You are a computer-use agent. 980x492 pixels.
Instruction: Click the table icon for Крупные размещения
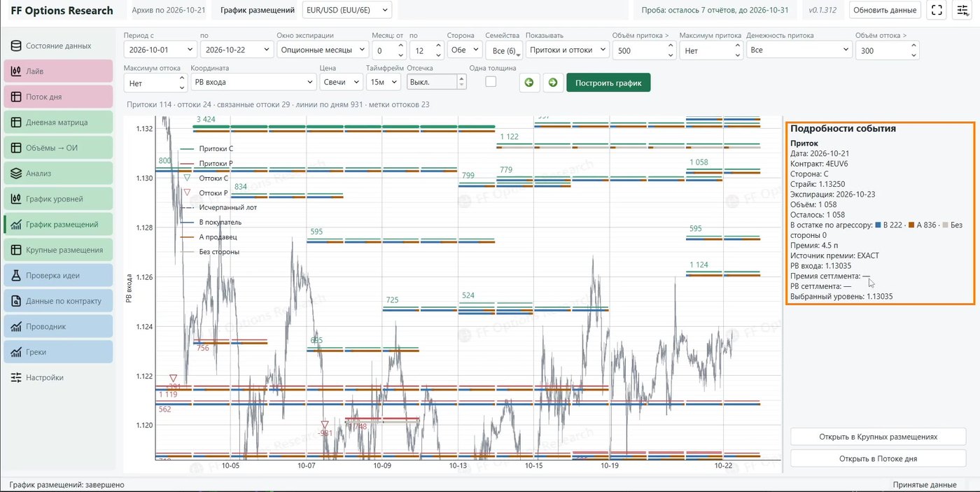pyautogui.click(x=15, y=250)
